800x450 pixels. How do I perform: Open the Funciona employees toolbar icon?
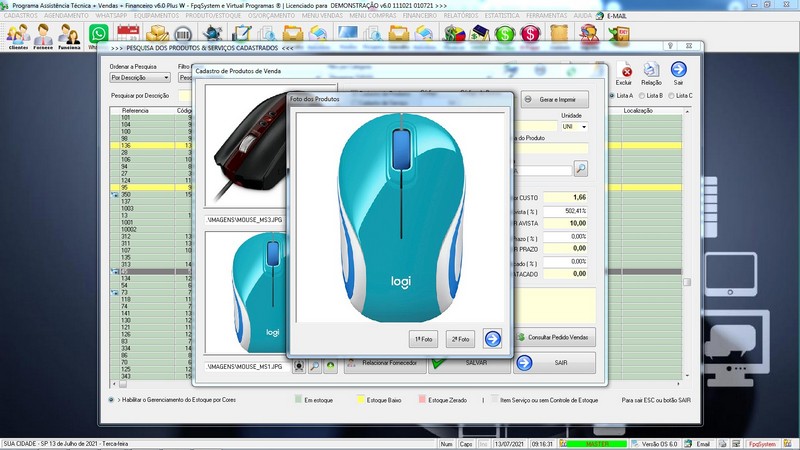69,36
